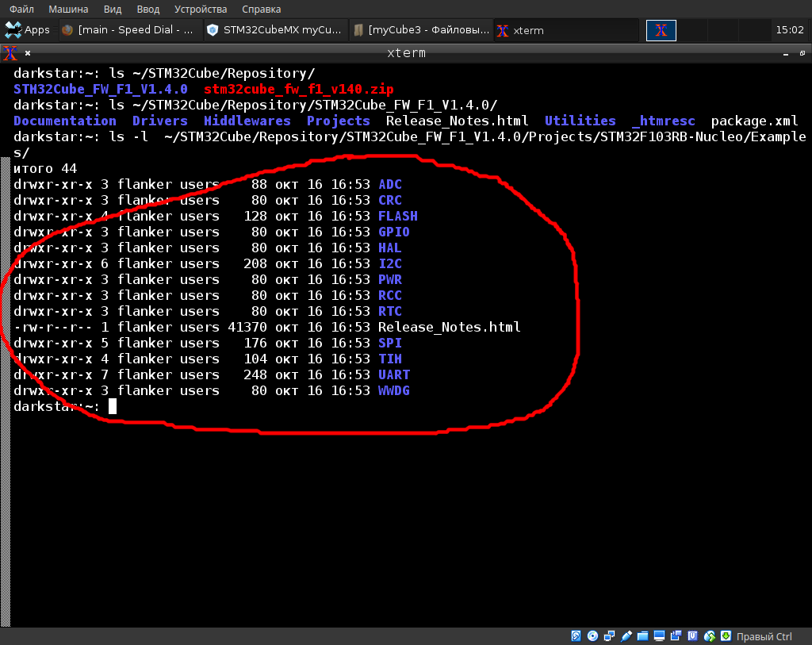Open the shared folders status icon

pyautogui.click(x=642, y=636)
